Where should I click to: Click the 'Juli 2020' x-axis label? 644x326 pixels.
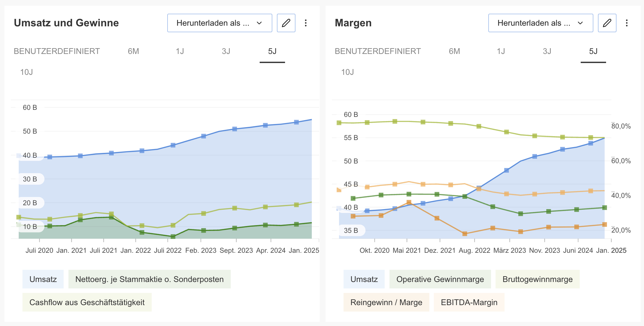[x=40, y=251]
